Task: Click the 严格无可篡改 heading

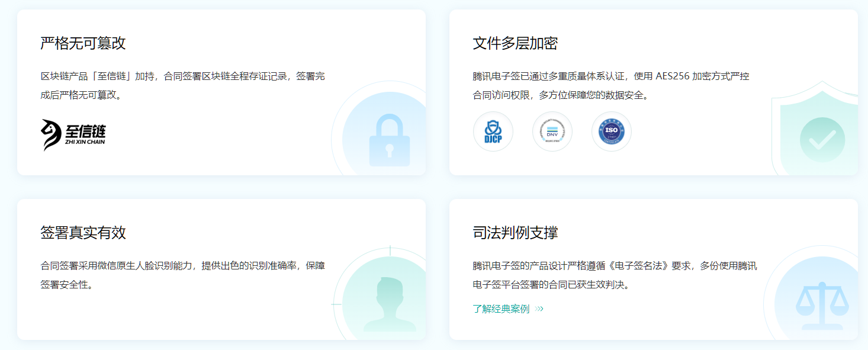Action: click(83, 43)
